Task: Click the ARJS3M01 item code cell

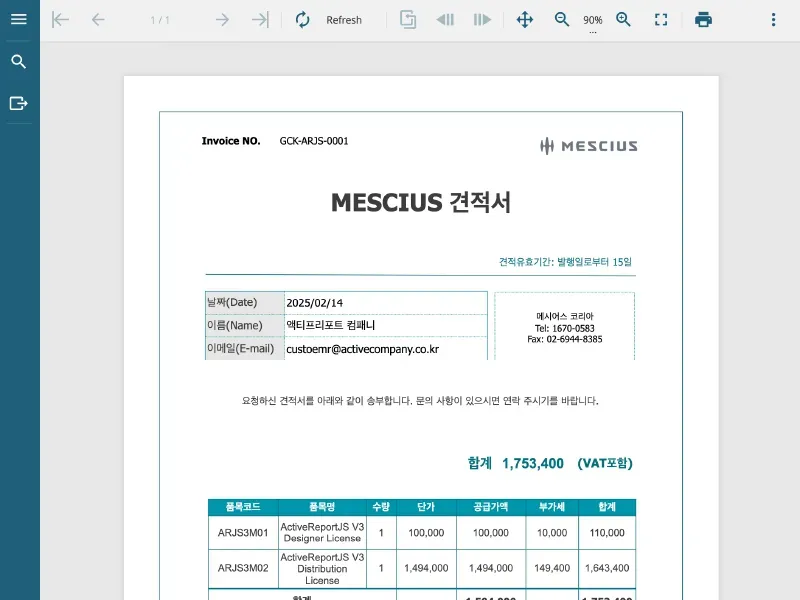Action: tap(243, 533)
